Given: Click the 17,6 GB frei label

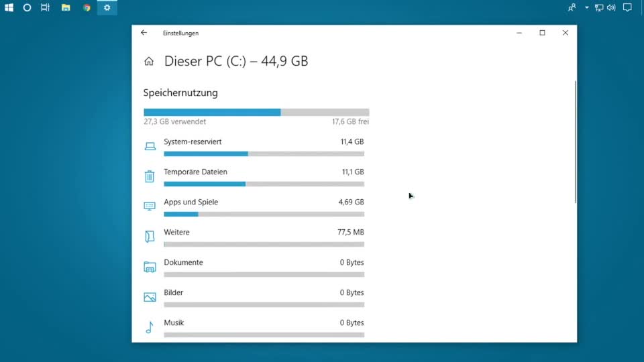Looking at the screenshot, I should click(350, 121).
